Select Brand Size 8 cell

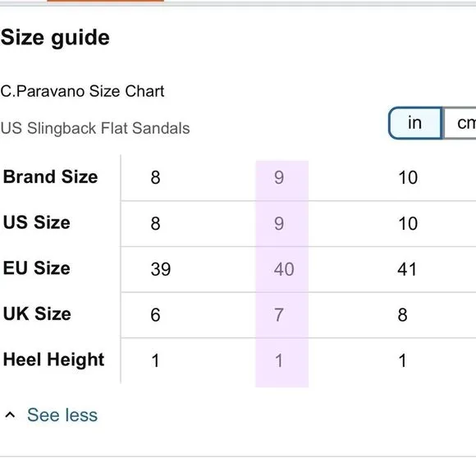(x=155, y=177)
